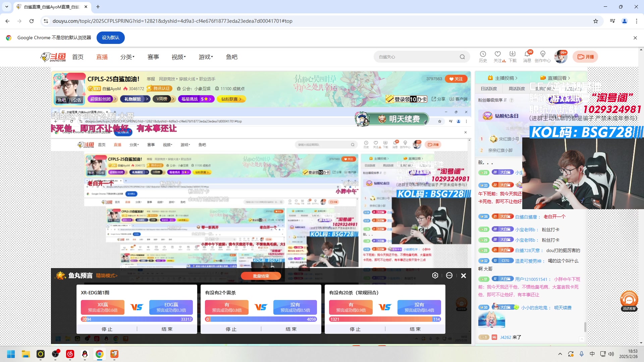Dismiss Chrome default browser infobar
This screenshot has width=644, height=362.
click(x=635, y=38)
